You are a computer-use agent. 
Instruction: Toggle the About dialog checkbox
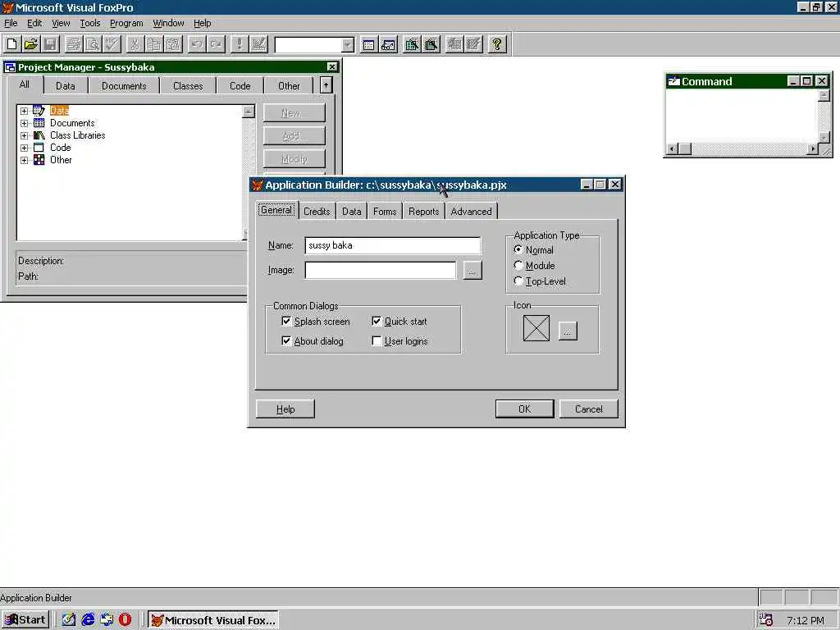(x=286, y=341)
